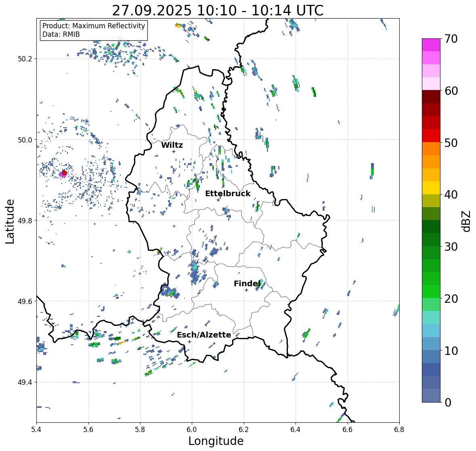Click the latitude tick label 49.6
The width and height of the screenshot is (476, 451).
25,301
